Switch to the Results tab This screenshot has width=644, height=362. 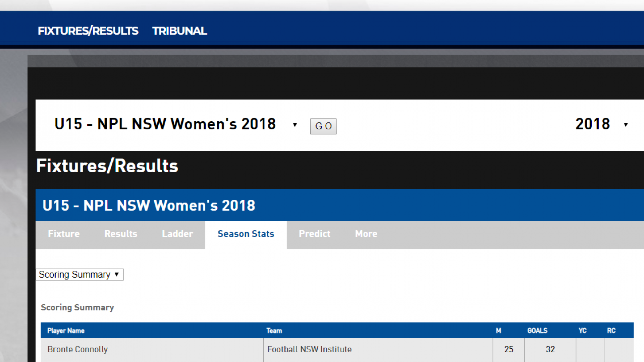point(121,234)
